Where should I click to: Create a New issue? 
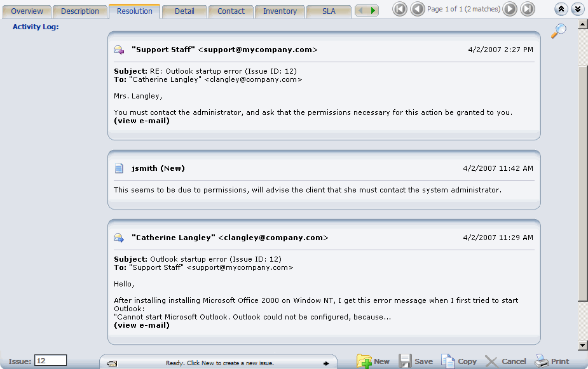pyautogui.click(x=373, y=361)
